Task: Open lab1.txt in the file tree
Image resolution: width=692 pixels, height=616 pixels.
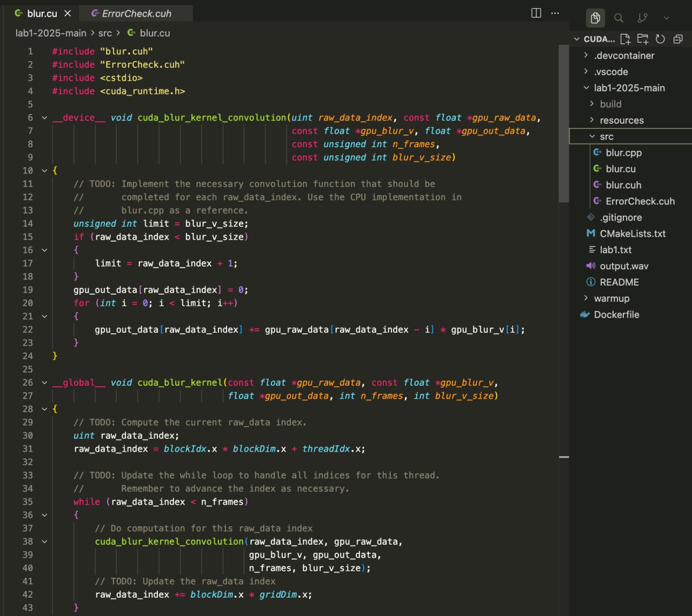Action: coord(616,250)
